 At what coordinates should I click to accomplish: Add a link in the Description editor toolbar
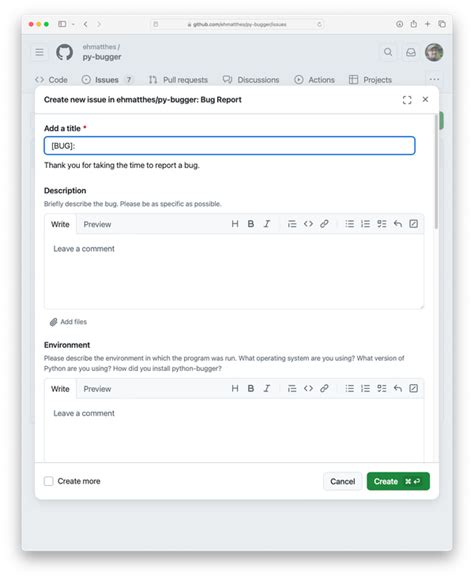point(324,224)
